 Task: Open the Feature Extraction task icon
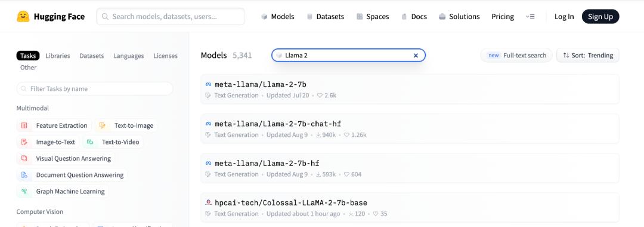tap(24, 125)
